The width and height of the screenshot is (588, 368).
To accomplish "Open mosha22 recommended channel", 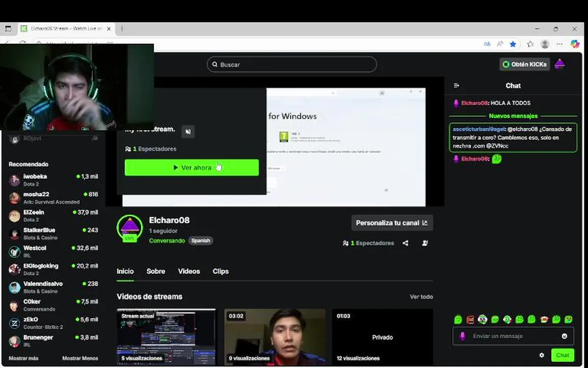I will coord(53,198).
